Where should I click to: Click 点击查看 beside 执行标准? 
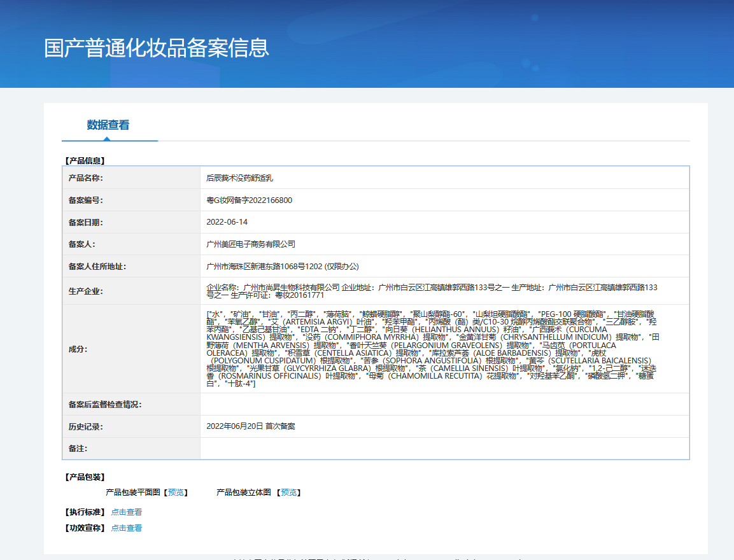(x=127, y=512)
